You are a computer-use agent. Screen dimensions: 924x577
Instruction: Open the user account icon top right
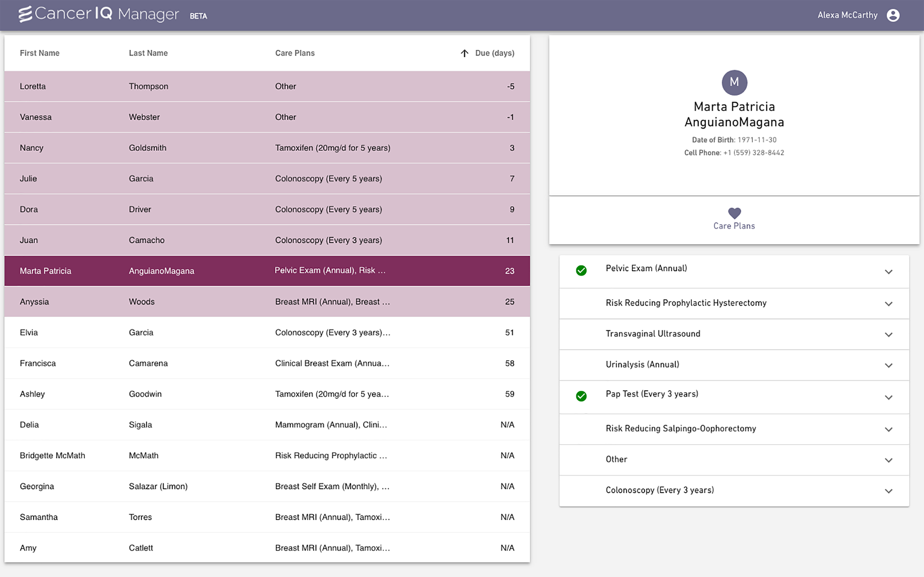(893, 15)
